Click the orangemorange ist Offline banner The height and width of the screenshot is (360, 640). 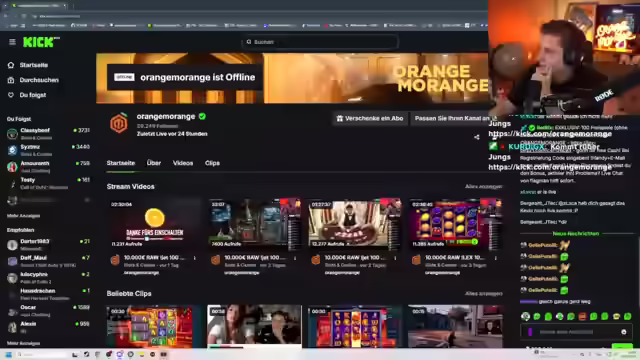click(x=184, y=77)
